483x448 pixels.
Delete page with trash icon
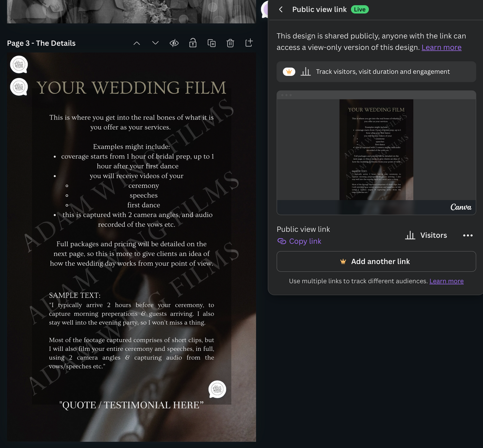click(230, 43)
